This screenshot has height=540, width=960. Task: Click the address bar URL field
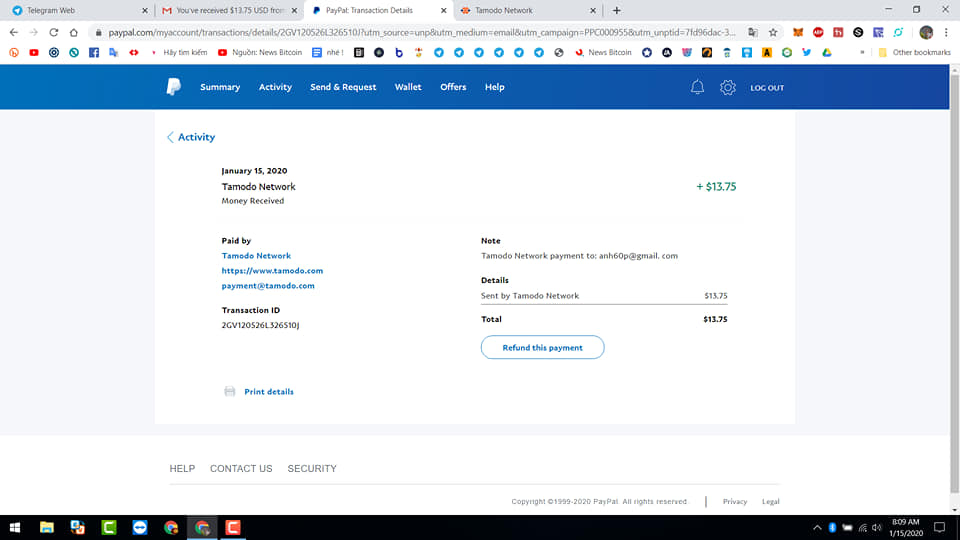[422, 32]
